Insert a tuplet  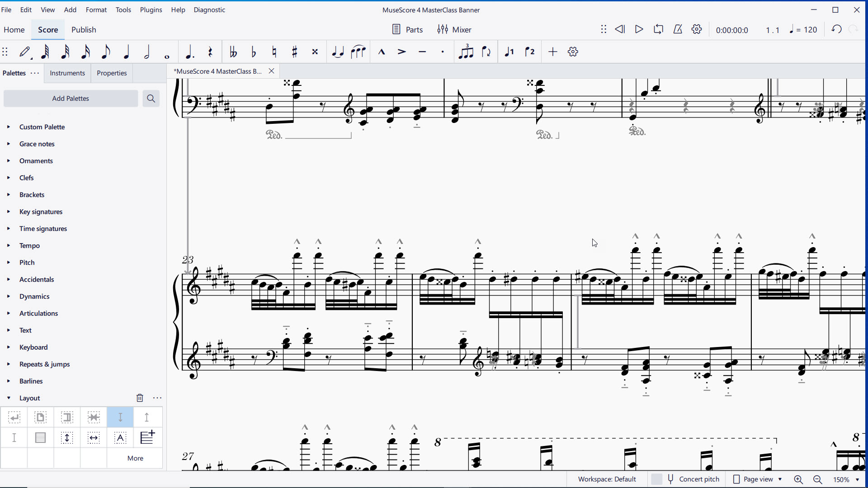coord(466,52)
